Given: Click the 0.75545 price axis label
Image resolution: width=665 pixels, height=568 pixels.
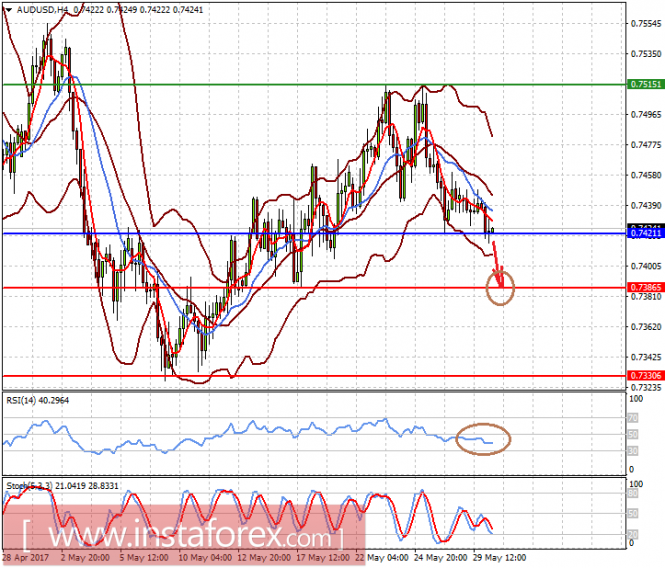Looking at the screenshot, I should point(644,22).
